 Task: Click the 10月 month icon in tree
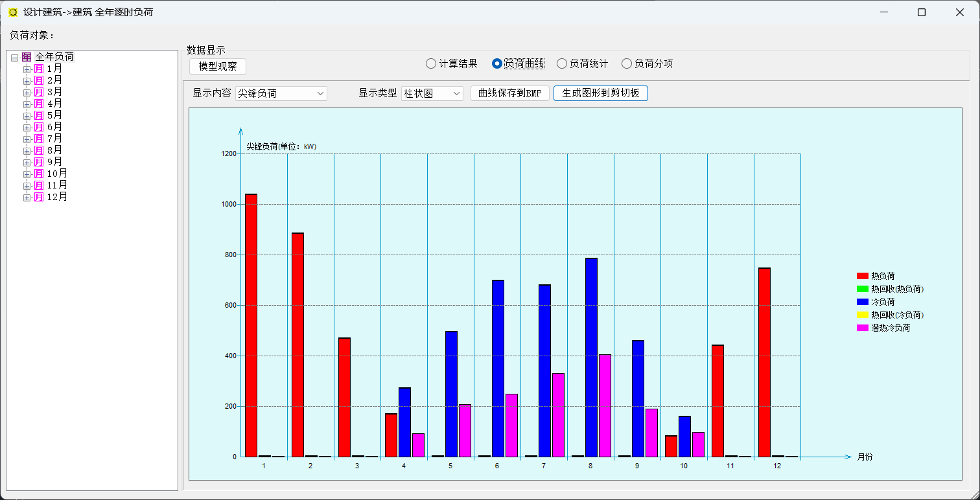[39, 174]
